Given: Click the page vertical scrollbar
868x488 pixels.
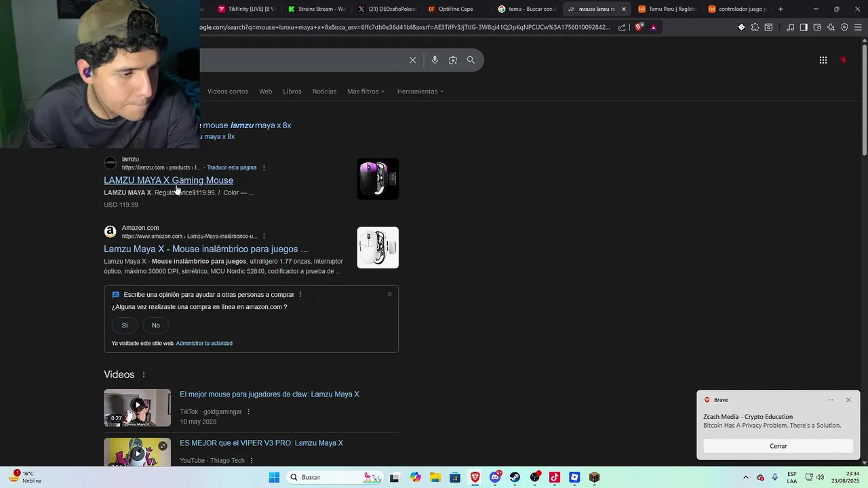Looking at the screenshot, I should (864, 102).
